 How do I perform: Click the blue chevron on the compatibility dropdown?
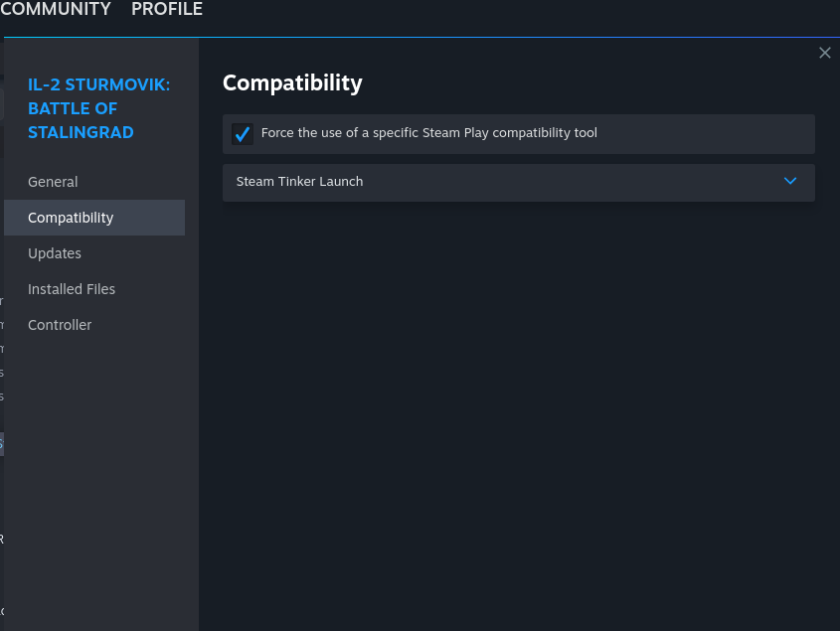click(x=790, y=182)
